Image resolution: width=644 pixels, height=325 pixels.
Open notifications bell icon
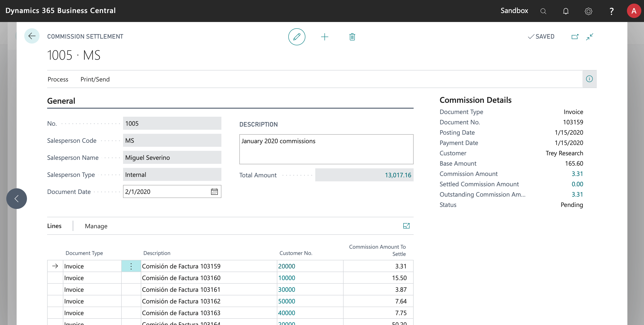tap(566, 11)
